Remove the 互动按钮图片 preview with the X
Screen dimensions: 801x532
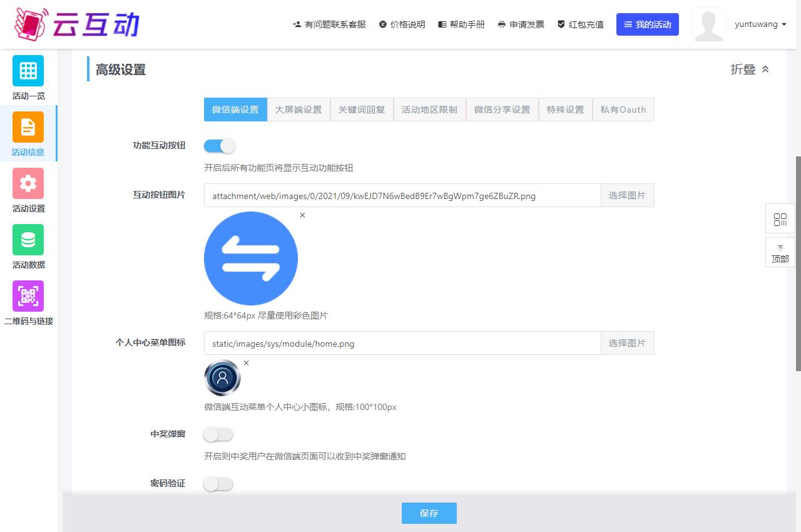[302, 215]
